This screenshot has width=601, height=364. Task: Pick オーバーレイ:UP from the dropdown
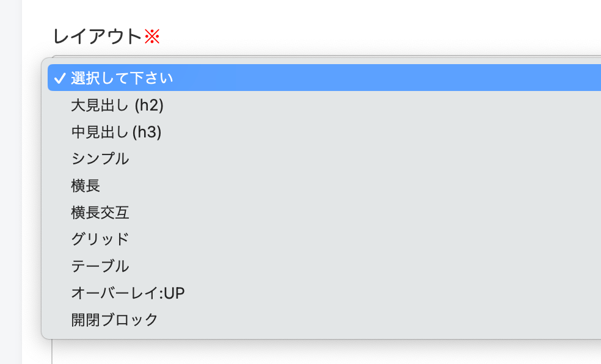[x=128, y=293]
